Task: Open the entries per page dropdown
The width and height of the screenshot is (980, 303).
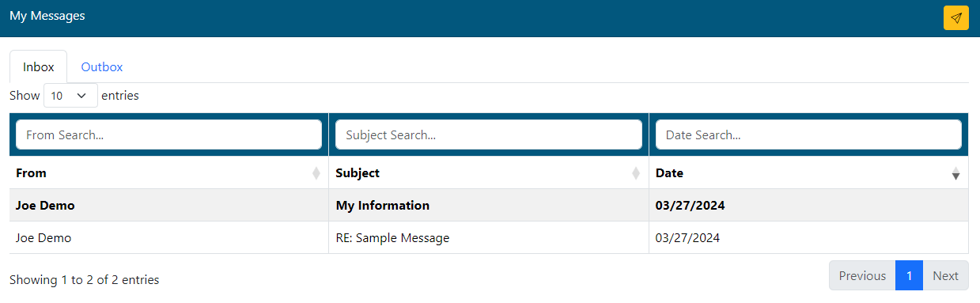Action: 70,95
